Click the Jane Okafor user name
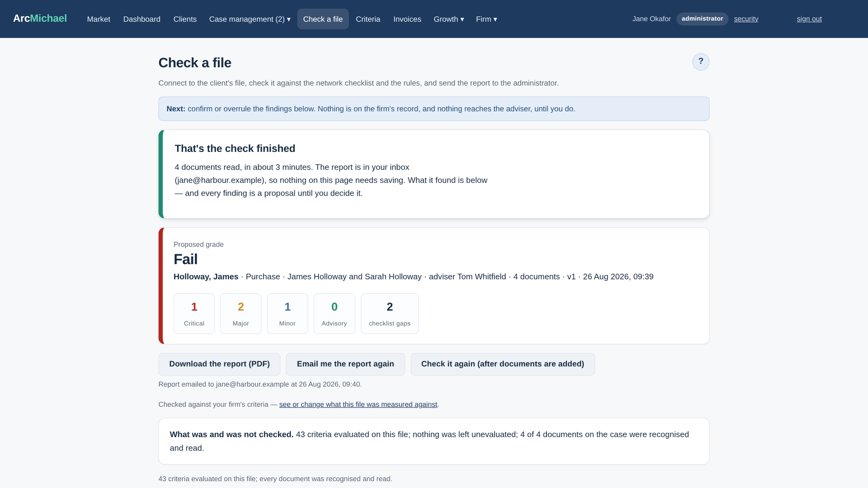Screen dimensions: 868x488 point(651,19)
